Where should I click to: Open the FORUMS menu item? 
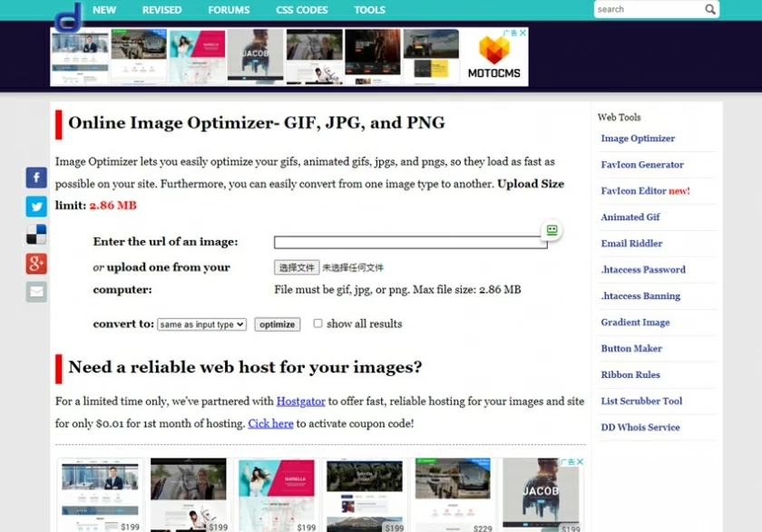pos(229,10)
